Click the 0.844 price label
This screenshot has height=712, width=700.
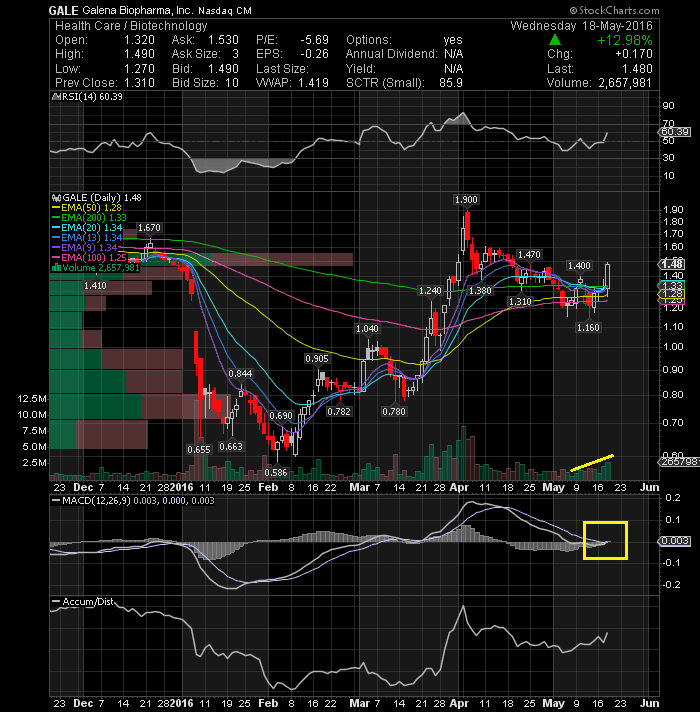click(x=240, y=373)
